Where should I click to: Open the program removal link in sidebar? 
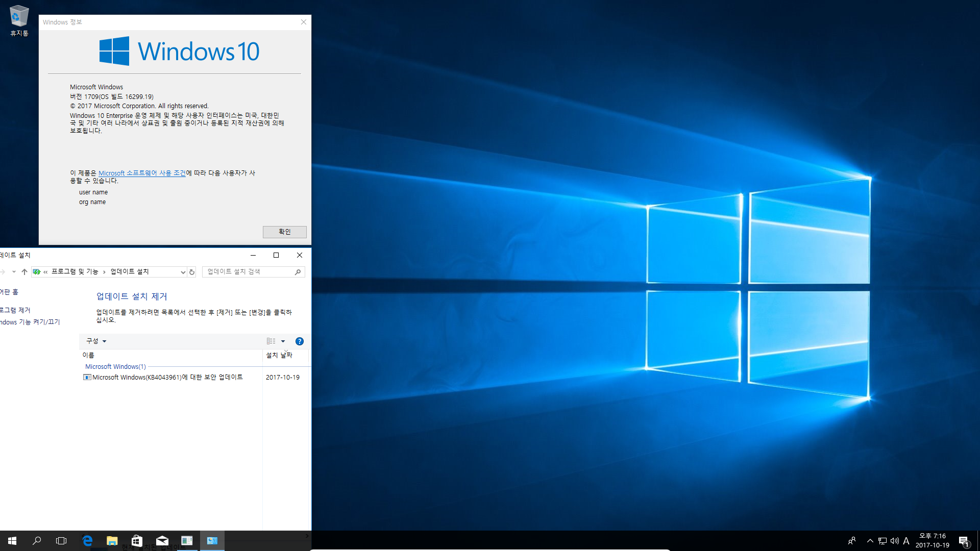(x=15, y=310)
